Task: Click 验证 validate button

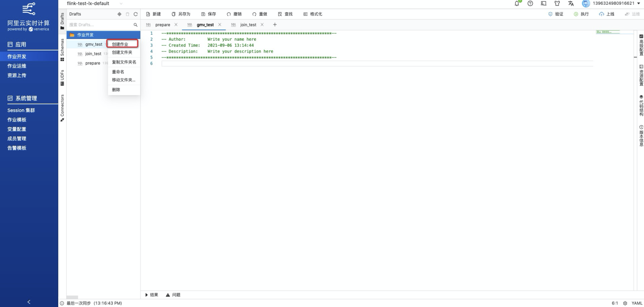Action: (555, 14)
